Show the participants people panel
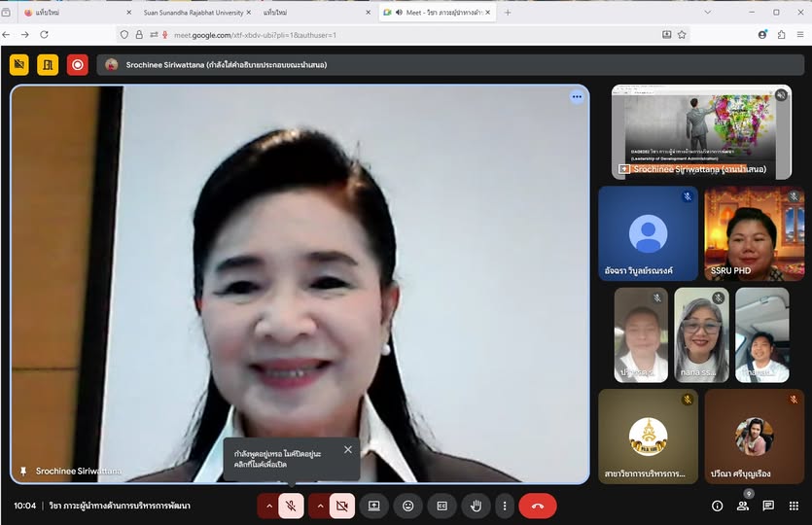 743,506
